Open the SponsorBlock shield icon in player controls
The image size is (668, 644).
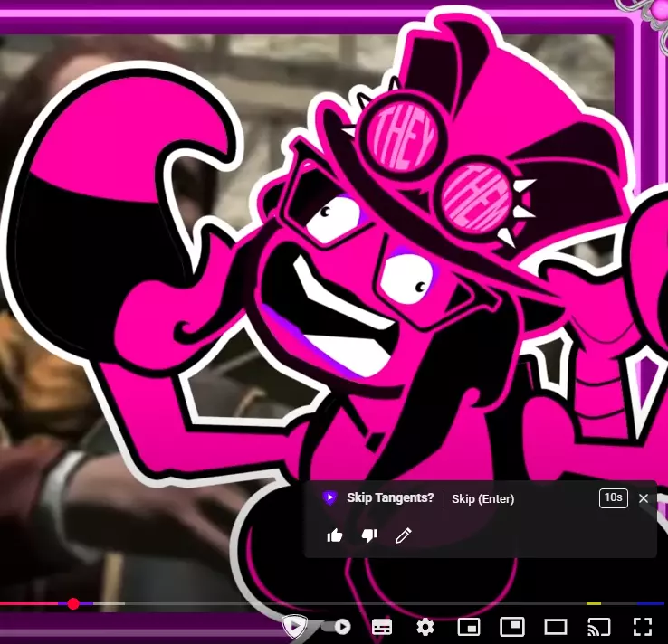pyautogui.click(x=294, y=626)
